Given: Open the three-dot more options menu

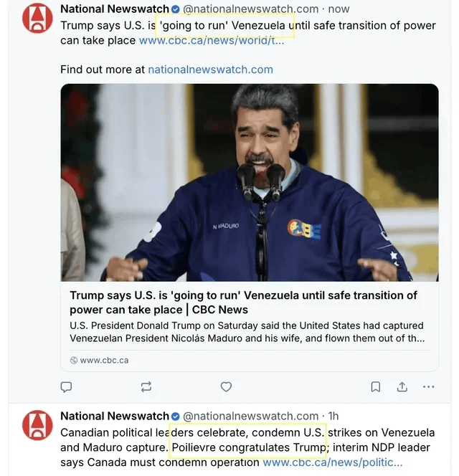Looking at the screenshot, I should 428,387.
